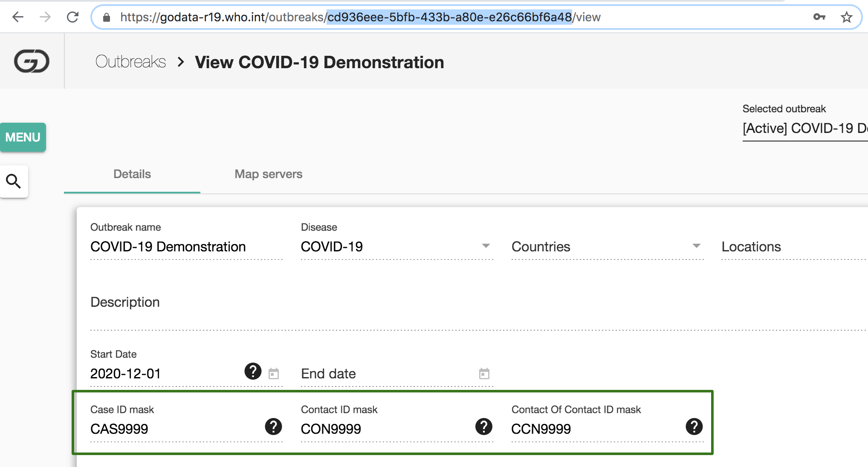Open the Map servers tab
The image size is (868, 467).
(269, 173)
